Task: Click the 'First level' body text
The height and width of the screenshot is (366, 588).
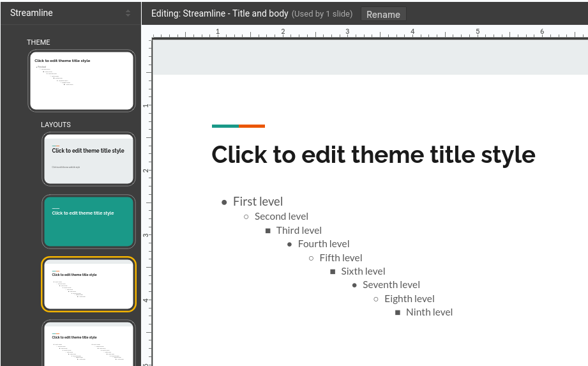Action: tap(257, 202)
